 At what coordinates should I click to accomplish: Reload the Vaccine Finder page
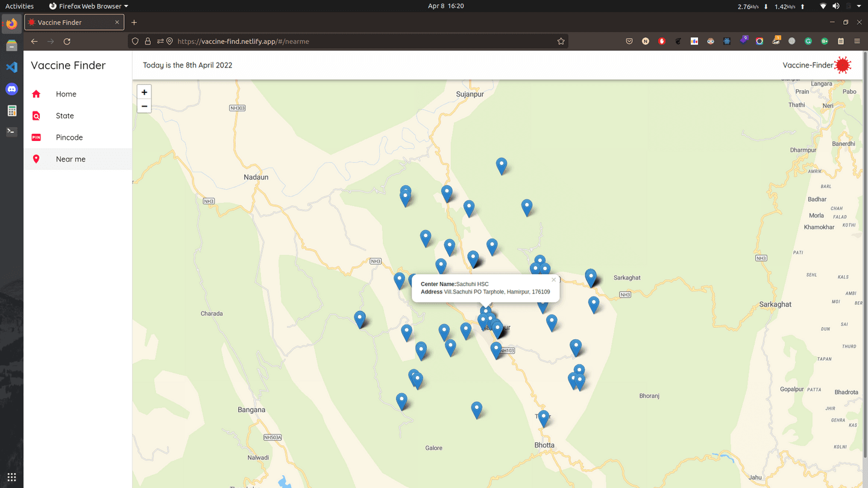(67, 42)
